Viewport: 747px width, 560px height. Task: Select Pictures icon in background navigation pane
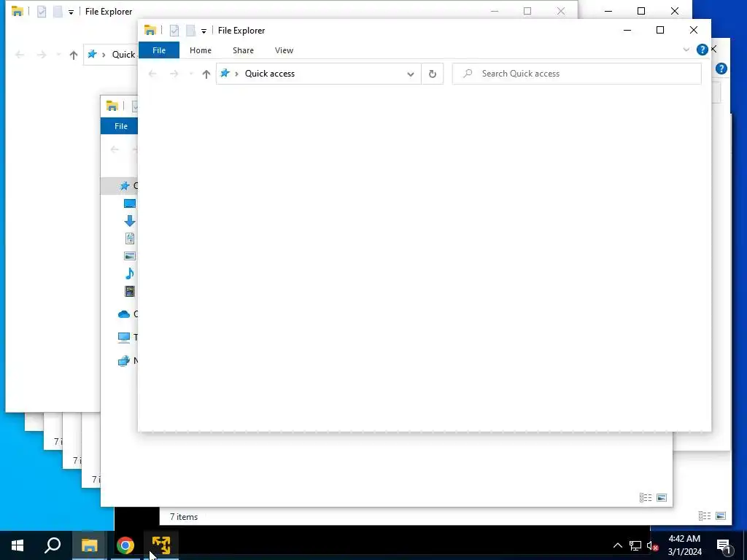(130, 256)
